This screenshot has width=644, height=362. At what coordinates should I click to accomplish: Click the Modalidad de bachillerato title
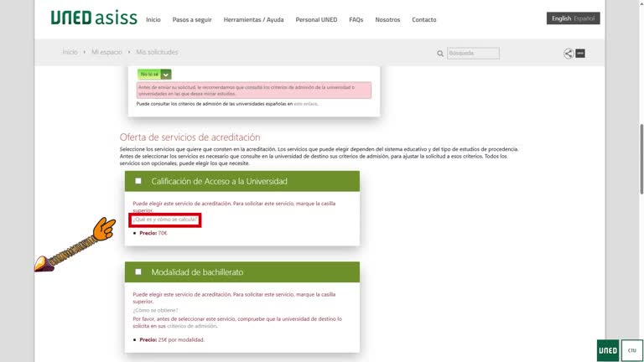[197, 272]
